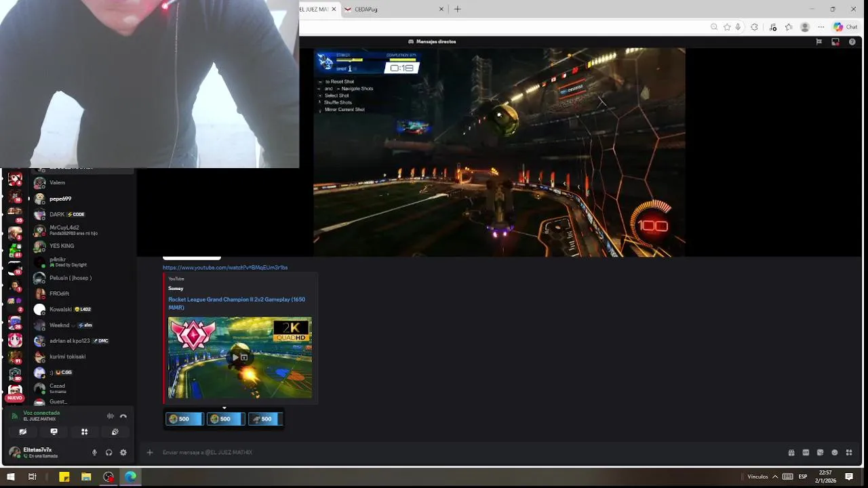Share your screen from voice panel
This screenshot has width=868, height=488.
(x=54, y=432)
